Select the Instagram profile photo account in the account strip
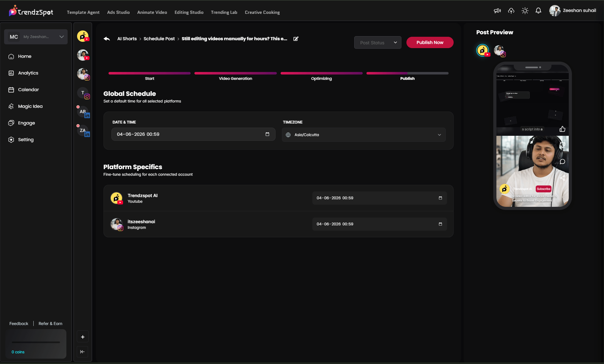604x364 pixels. tap(83, 74)
